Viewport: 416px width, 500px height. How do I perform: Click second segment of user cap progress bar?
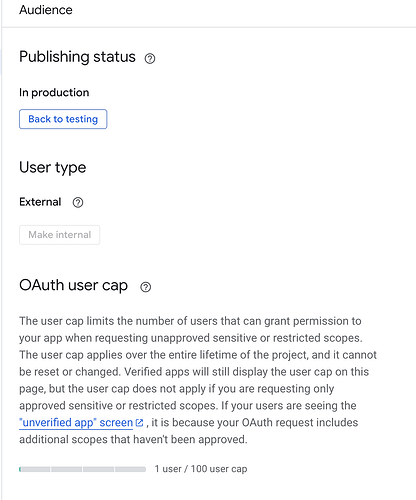pos(66,469)
